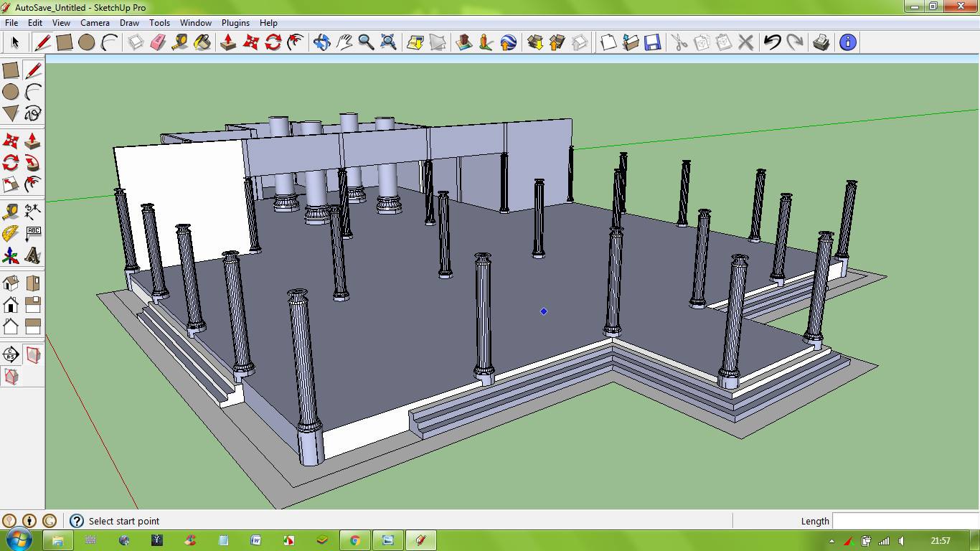Viewport: 980px width, 551px height.
Task: Choose the 3D Text tool
Action: (x=33, y=255)
